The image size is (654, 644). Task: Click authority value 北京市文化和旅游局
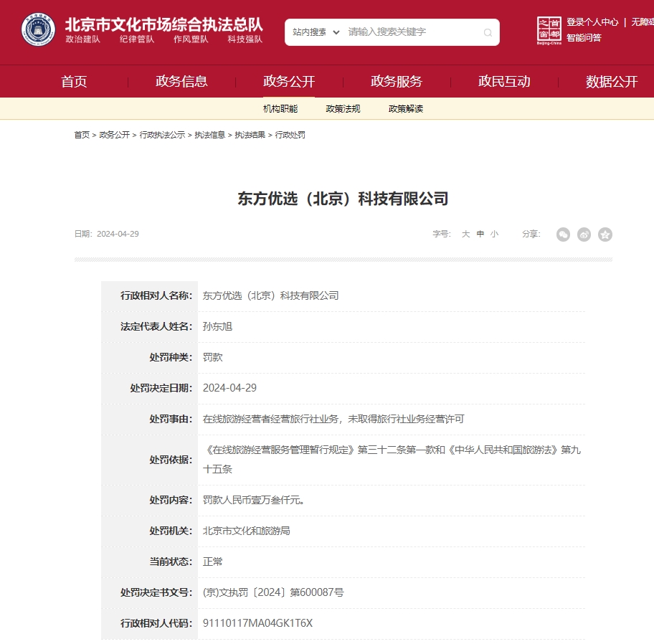pos(246,531)
